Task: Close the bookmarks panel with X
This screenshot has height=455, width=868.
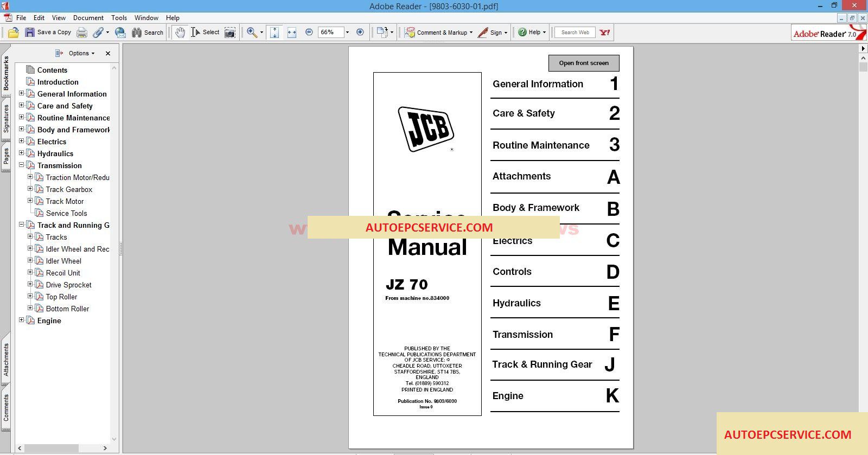Action: pos(108,53)
